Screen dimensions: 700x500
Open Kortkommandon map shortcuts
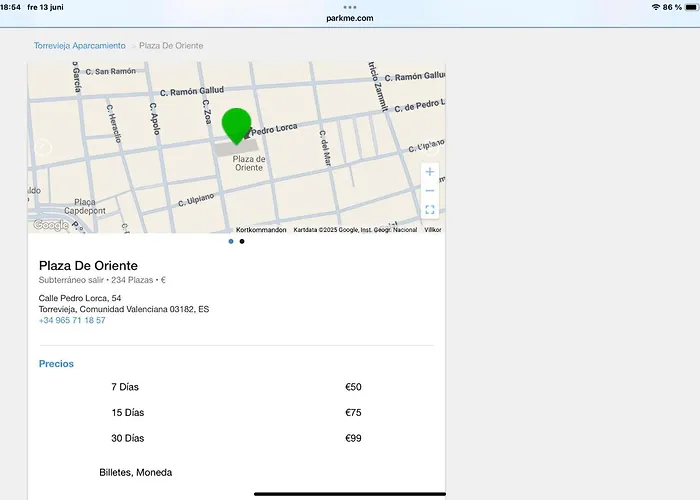pos(261,229)
